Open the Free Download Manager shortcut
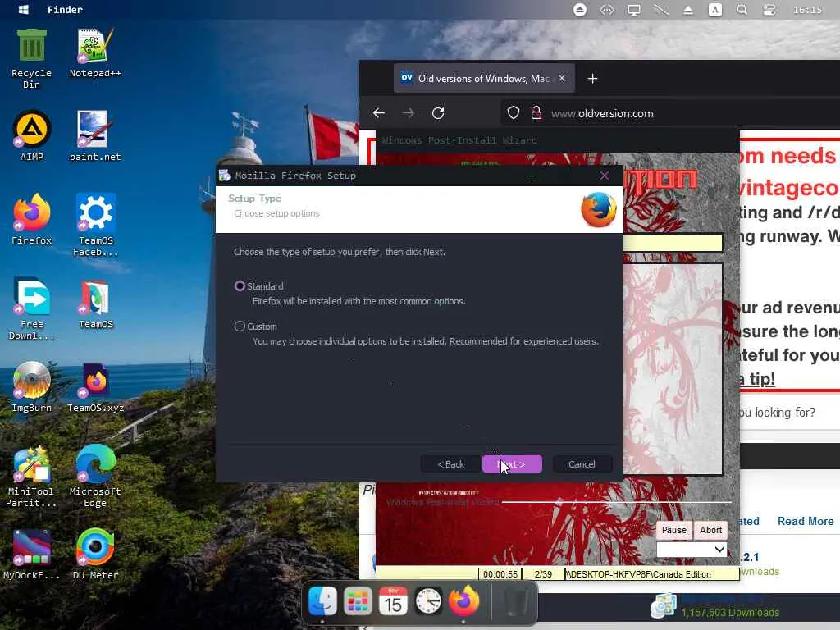 coord(32,308)
